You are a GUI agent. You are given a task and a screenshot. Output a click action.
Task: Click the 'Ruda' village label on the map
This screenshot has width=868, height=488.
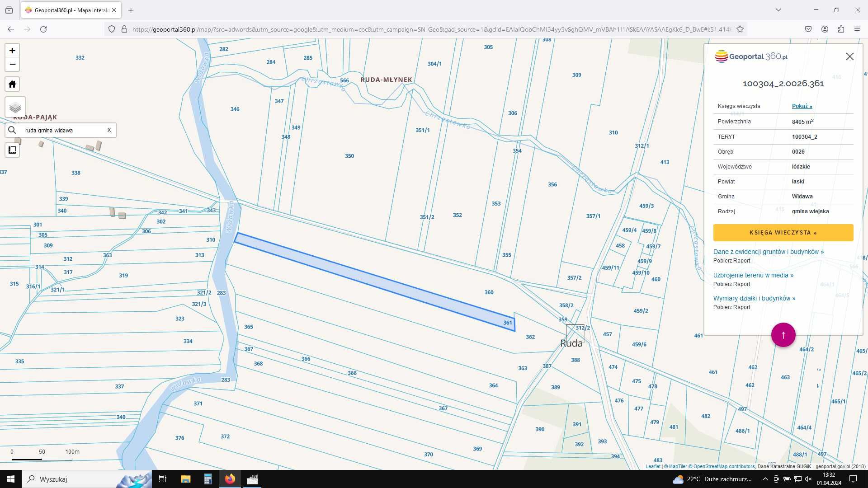point(571,343)
